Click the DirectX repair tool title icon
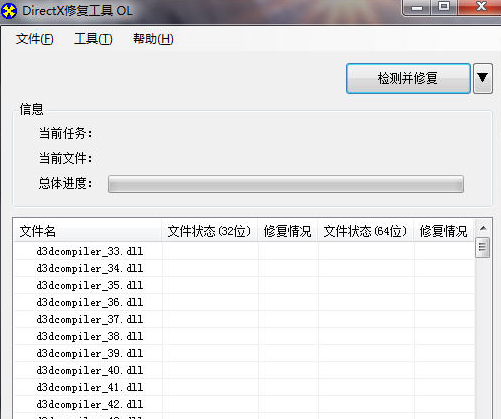 click(x=9, y=11)
